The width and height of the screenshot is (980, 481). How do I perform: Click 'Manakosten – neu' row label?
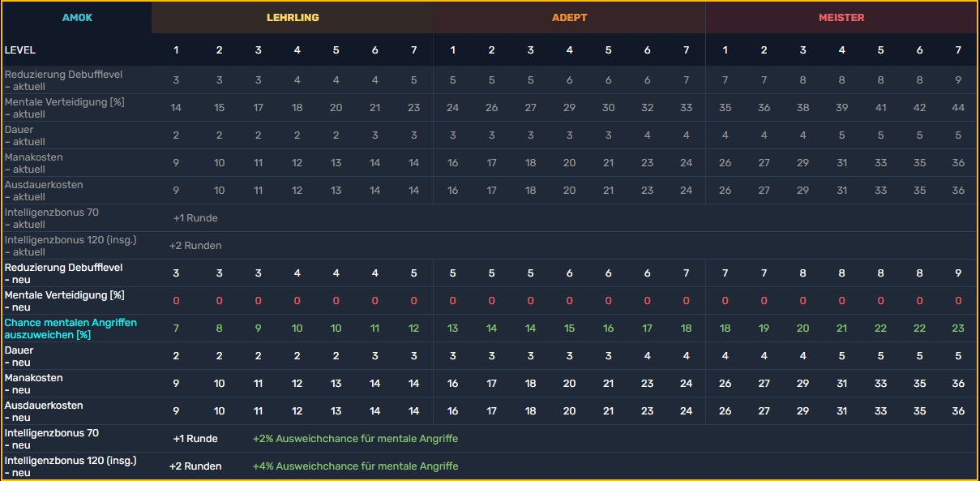pos(33,384)
